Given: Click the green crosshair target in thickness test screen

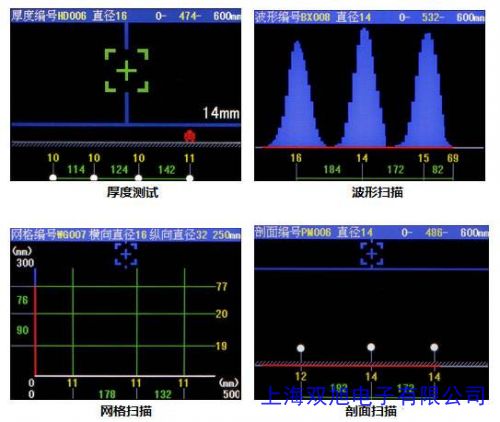Looking at the screenshot, I should pyautogui.click(x=127, y=70).
